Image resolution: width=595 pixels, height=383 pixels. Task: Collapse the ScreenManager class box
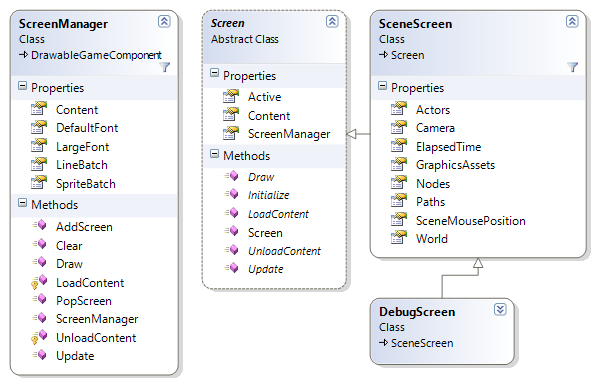[x=164, y=21]
